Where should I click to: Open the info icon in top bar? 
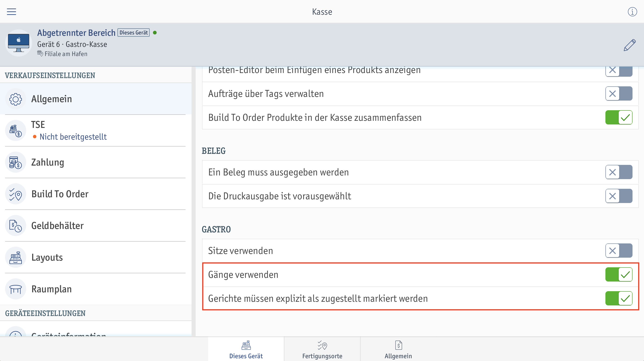pyautogui.click(x=632, y=11)
